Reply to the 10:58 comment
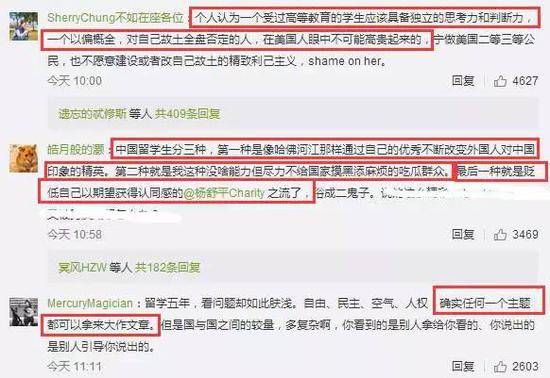This screenshot has width=550, height=378. point(463,234)
